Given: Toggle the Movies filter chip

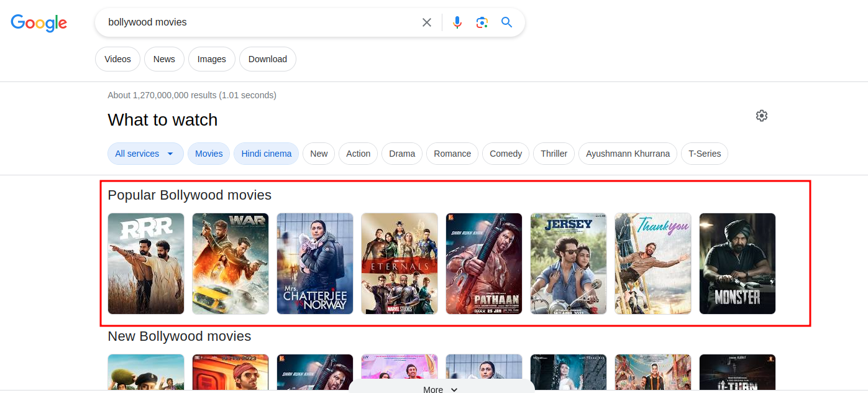Looking at the screenshot, I should pyautogui.click(x=209, y=154).
